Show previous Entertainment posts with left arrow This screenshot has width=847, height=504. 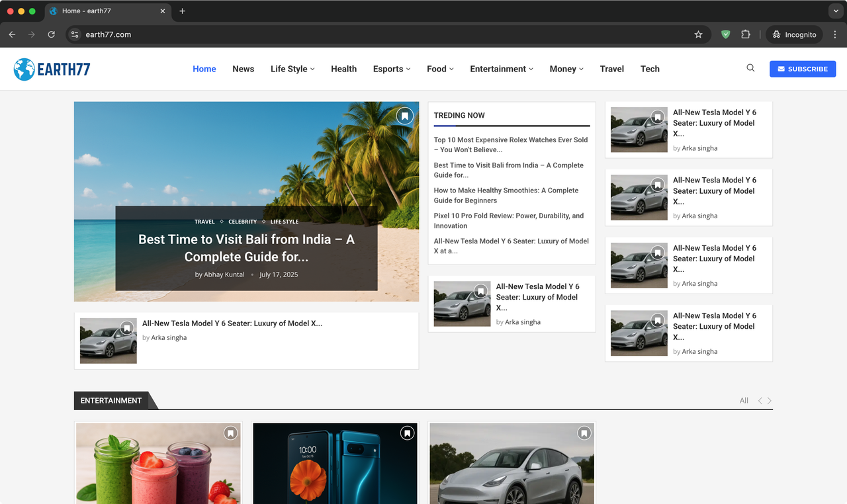tap(760, 401)
